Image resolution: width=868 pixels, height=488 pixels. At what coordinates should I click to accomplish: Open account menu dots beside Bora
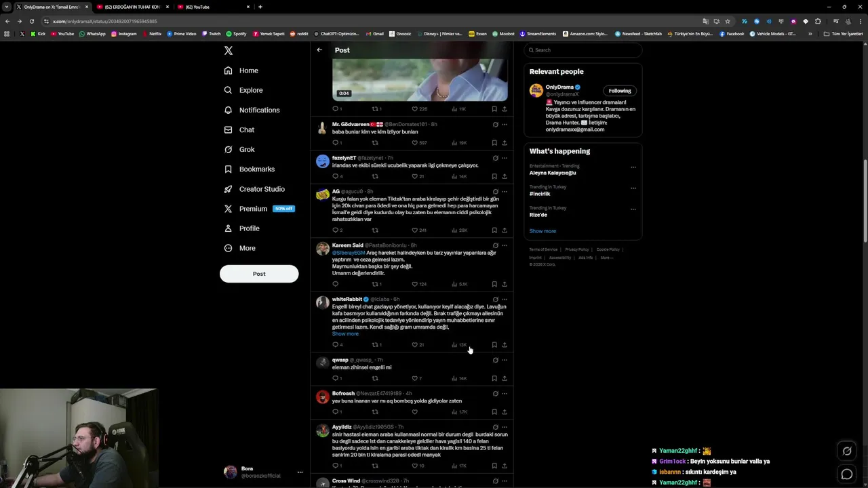pos(300,472)
